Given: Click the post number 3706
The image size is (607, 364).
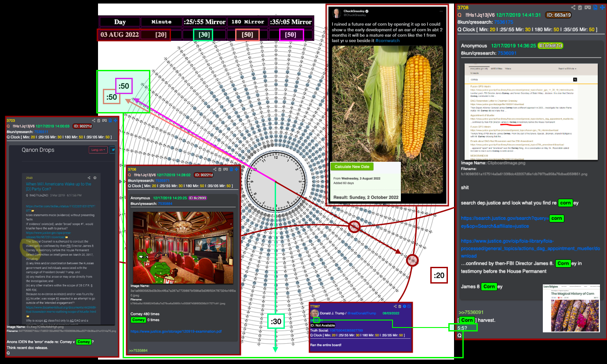Looking at the screenshot, I should 132,169.
